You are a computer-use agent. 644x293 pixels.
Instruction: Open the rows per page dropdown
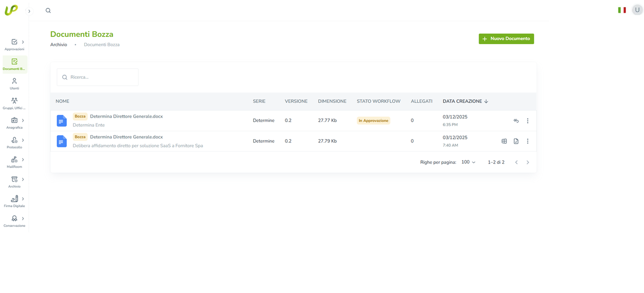coord(468,162)
